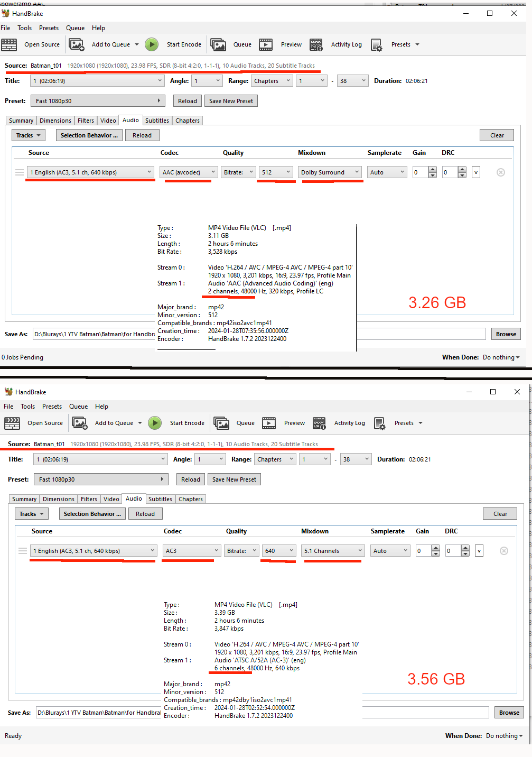Screen dimensions: 532x757
Task: Expand Tracks dropdown button in top window
Action: coord(29,135)
